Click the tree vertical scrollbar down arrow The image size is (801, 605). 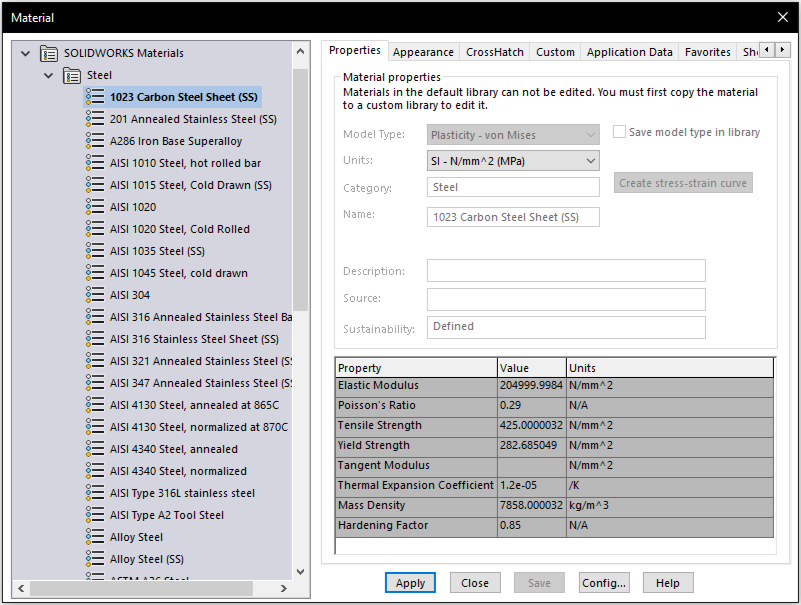(x=300, y=572)
